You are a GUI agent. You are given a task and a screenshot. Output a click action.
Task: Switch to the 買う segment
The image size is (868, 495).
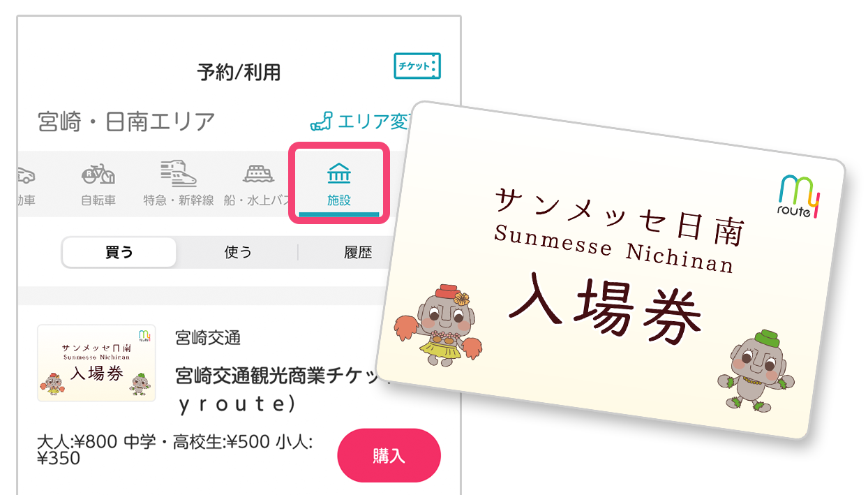coord(119,252)
